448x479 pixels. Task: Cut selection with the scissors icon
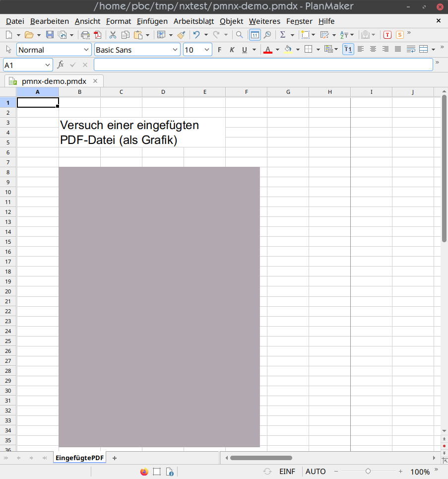point(113,35)
